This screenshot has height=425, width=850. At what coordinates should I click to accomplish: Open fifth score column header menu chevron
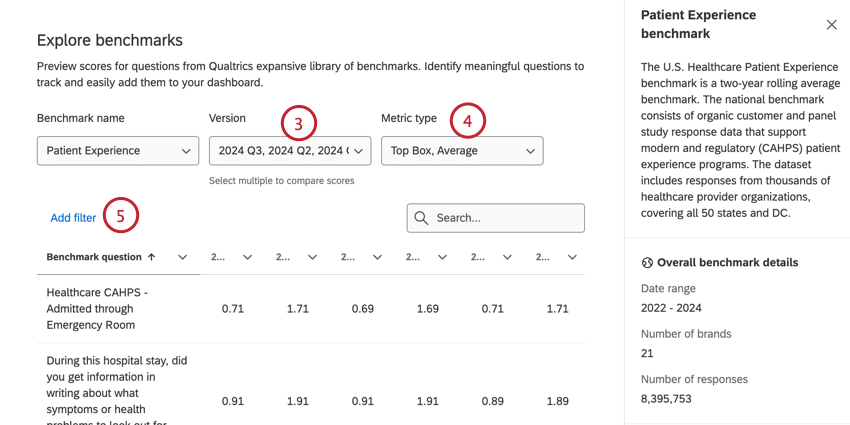click(508, 257)
